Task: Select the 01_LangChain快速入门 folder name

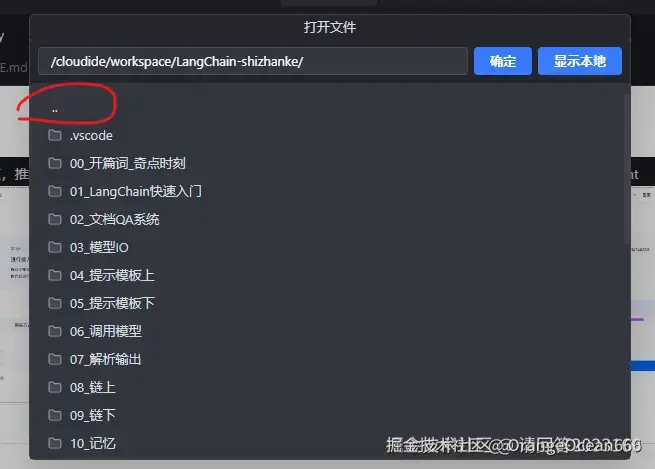Action: click(x=136, y=191)
